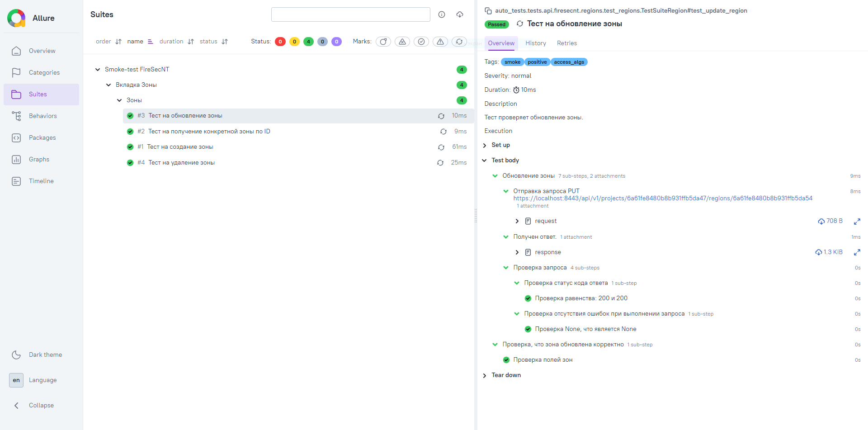
Task: Expand response attachment to fullscreen
Action: coord(857,252)
